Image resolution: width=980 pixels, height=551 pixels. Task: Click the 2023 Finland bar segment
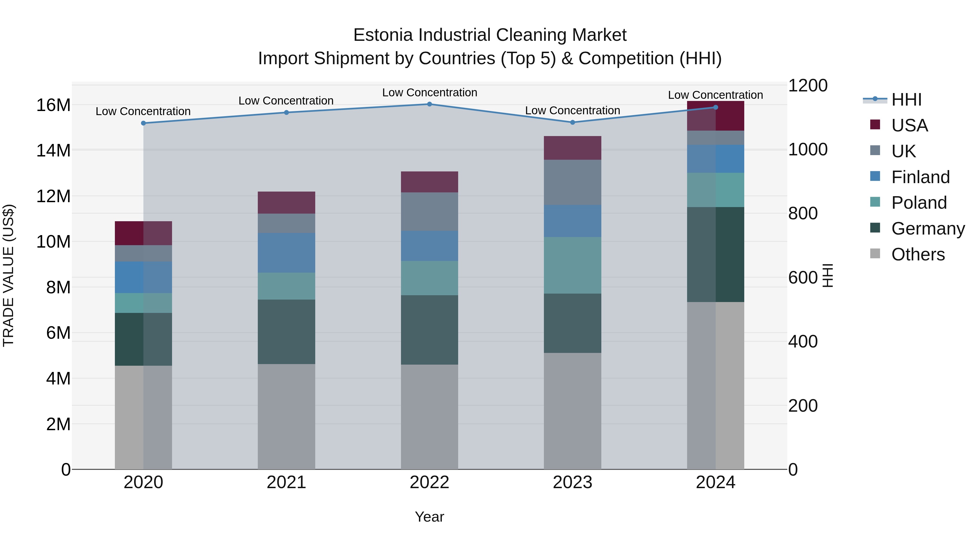point(572,221)
